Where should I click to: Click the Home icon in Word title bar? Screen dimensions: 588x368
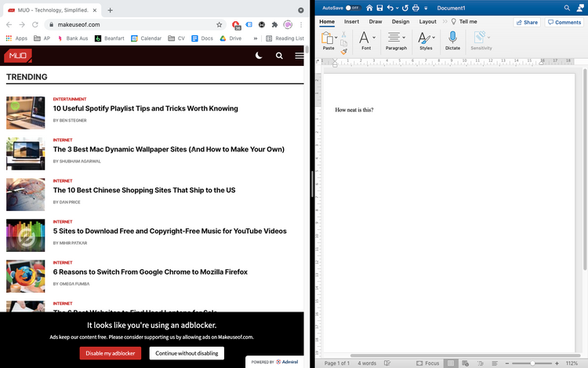(x=369, y=8)
